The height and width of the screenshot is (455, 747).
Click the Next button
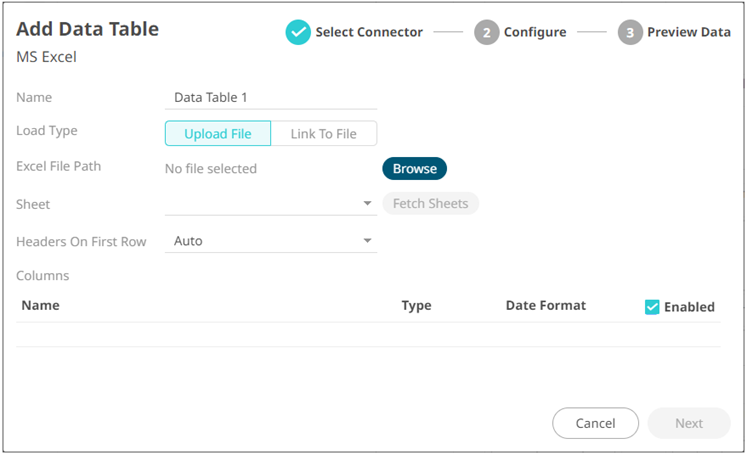coord(688,423)
